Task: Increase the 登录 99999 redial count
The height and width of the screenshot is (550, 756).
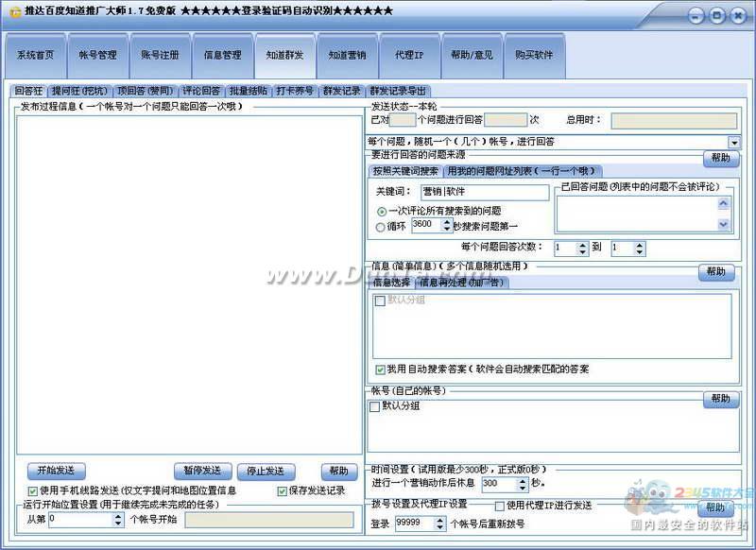Action: [x=439, y=521]
